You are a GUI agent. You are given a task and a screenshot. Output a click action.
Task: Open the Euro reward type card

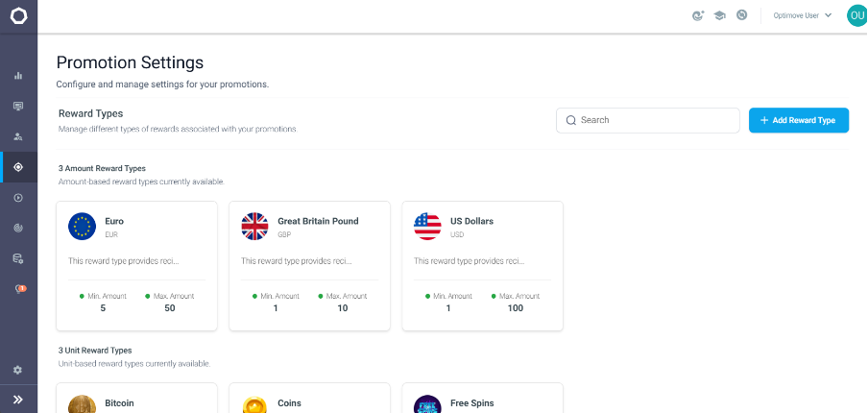click(x=136, y=266)
